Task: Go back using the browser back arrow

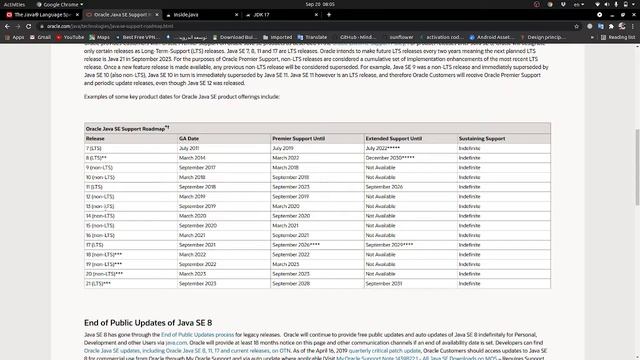Action: pos(7,26)
